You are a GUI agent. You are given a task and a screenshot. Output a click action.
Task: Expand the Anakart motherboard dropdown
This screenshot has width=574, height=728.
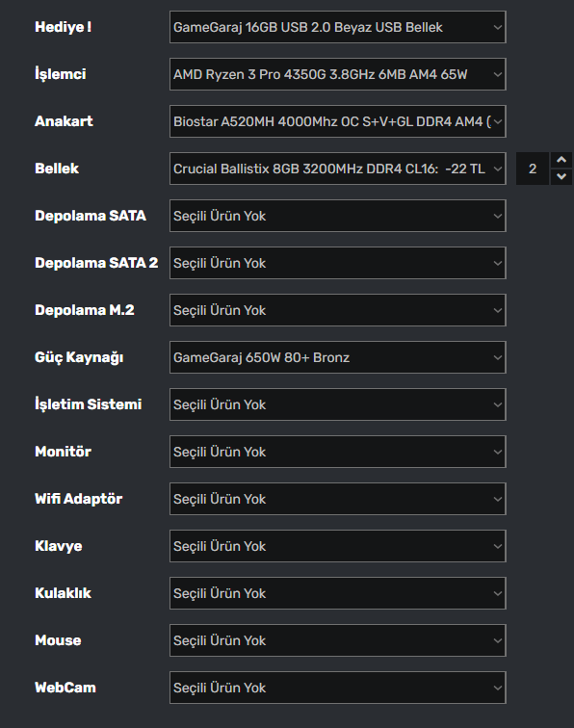coord(338,121)
